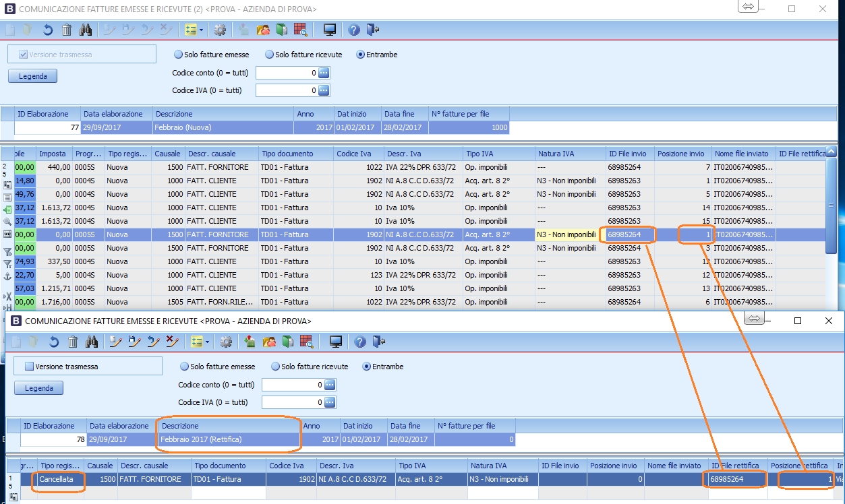Screen dimensions: 845x504
Task: Click the anchor icon in left grid sidebar
Action: 7,276
